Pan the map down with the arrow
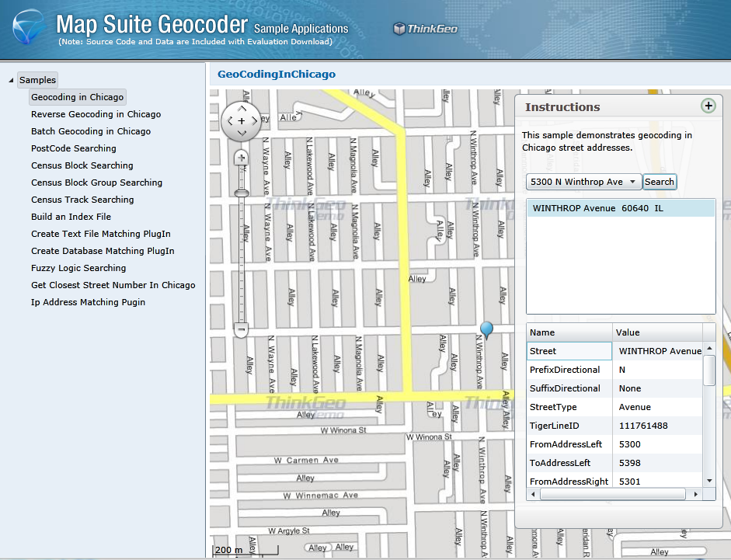The width and height of the screenshot is (731, 560). coord(242,133)
